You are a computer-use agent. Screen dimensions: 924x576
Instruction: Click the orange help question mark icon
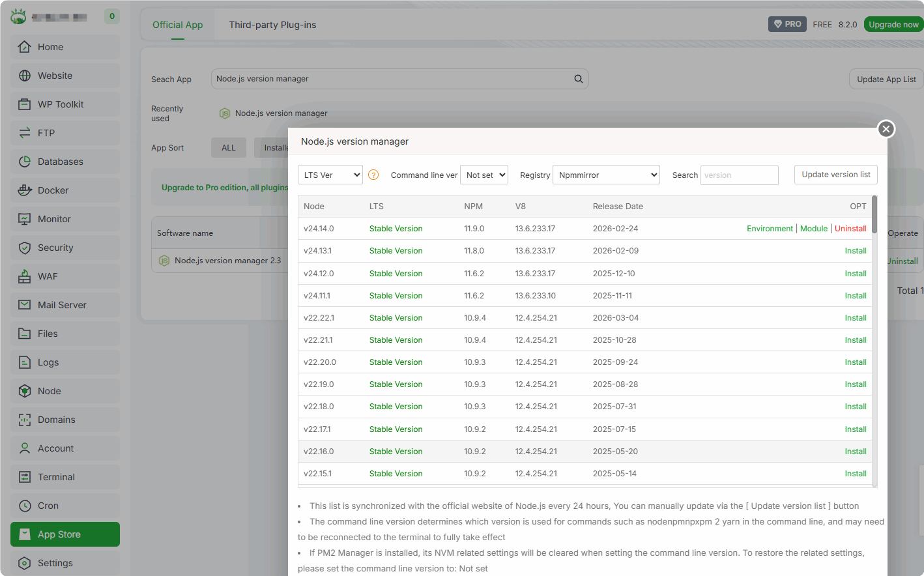click(x=373, y=175)
